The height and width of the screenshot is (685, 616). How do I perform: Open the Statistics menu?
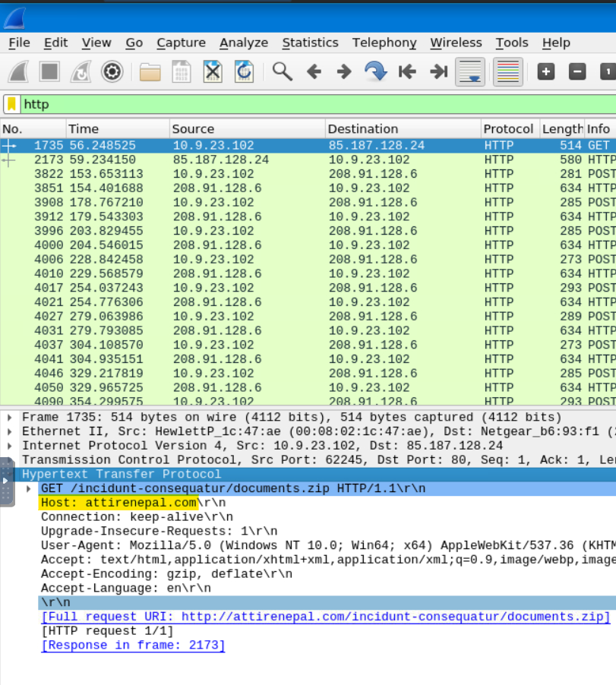tap(310, 43)
